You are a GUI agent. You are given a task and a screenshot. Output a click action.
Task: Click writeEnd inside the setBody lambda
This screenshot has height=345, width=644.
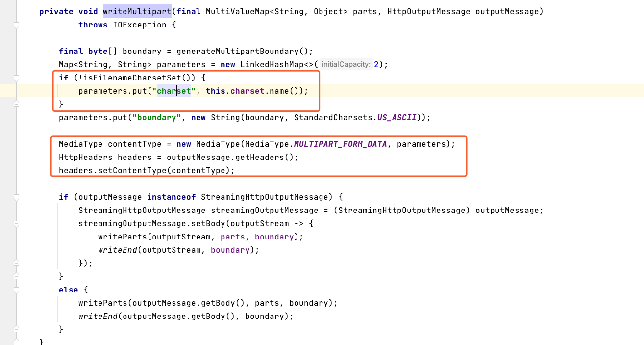118,250
